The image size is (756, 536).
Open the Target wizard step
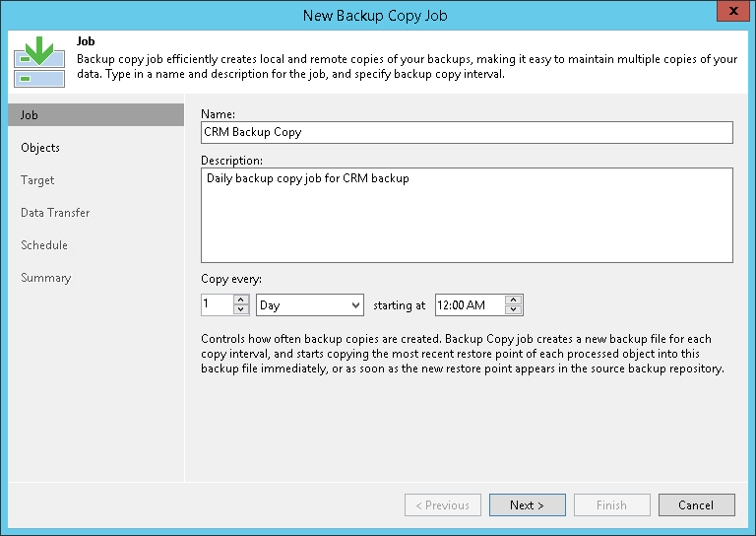37,180
